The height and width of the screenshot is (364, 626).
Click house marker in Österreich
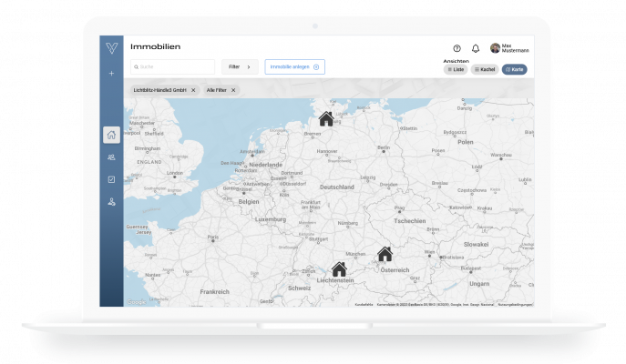pyautogui.click(x=385, y=254)
